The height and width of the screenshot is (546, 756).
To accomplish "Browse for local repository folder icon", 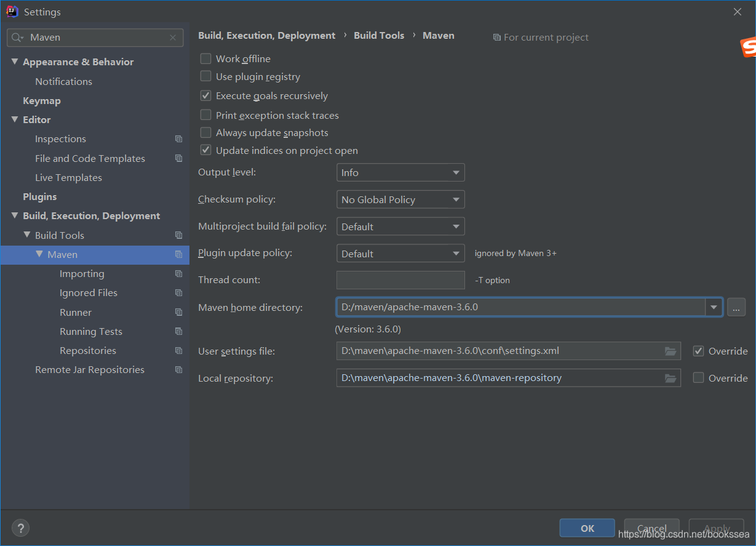I will (x=670, y=378).
